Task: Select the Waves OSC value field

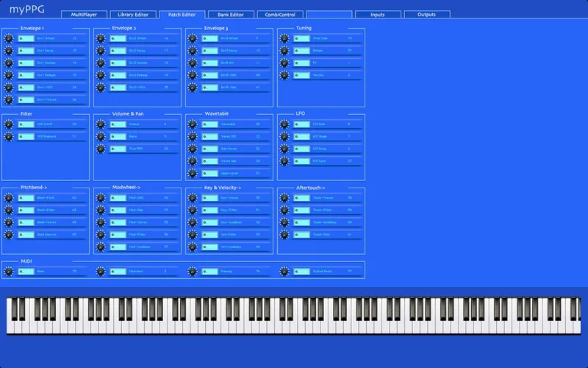Action: (210, 137)
